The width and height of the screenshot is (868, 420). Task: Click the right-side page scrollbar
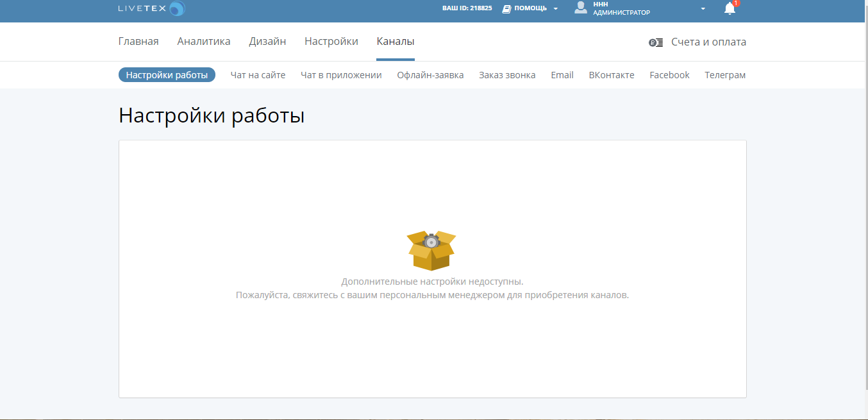pyautogui.click(x=865, y=192)
